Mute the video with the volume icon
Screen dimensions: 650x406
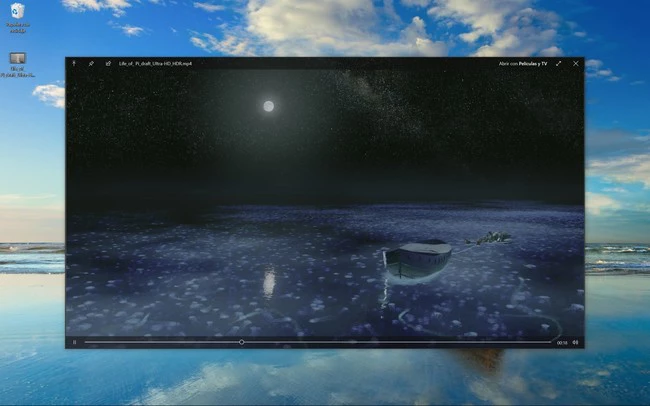click(x=575, y=342)
